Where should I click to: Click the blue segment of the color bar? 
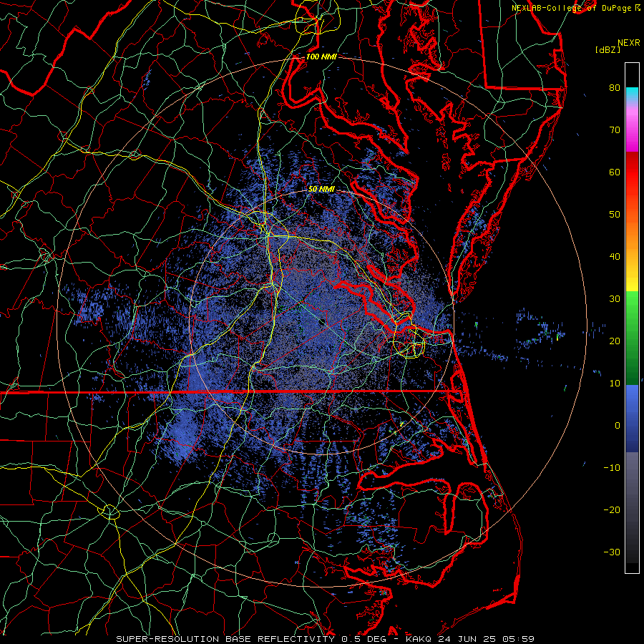pyautogui.click(x=632, y=418)
